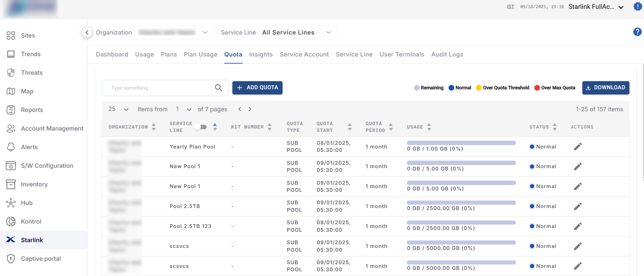644x276 pixels.
Task: Expand the All Service Lines dropdown
Action: [297, 32]
